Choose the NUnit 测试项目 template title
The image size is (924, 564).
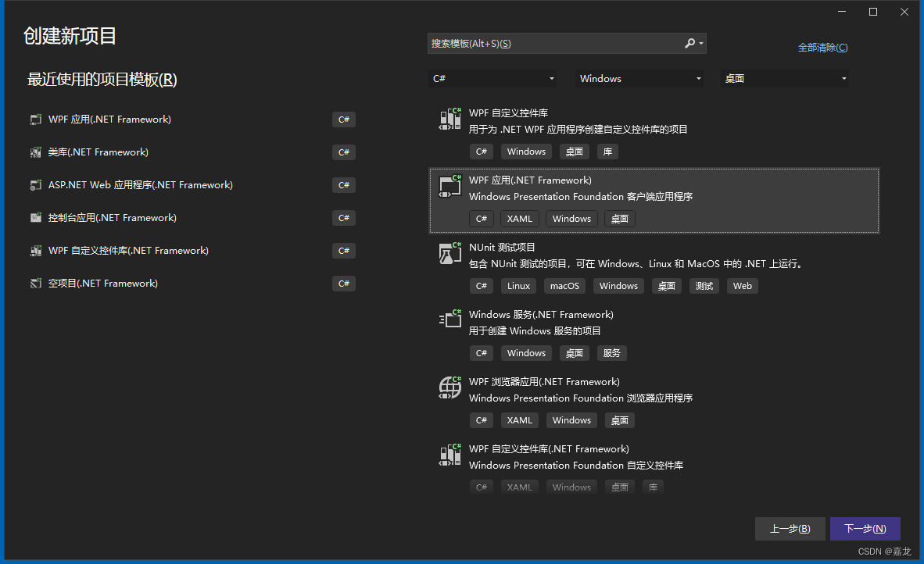[x=502, y=248]
